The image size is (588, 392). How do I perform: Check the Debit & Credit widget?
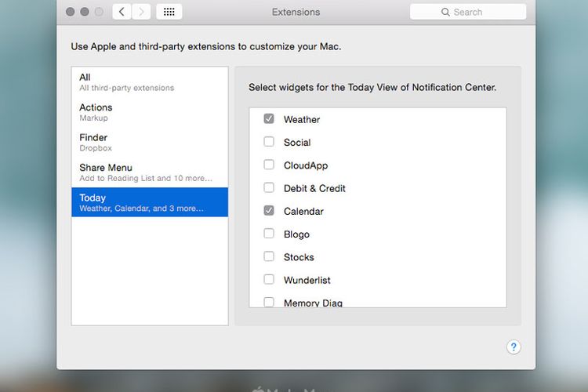[x=269, y=187]
